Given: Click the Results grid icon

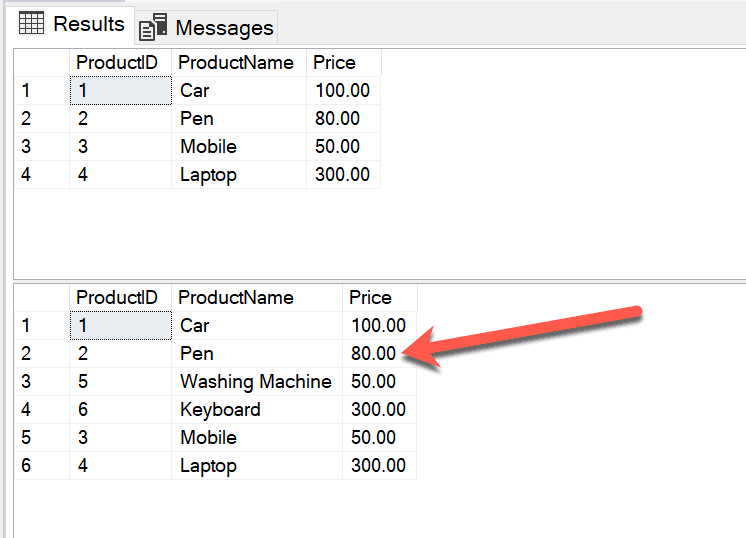Looking at the screenshot, I should 32,24.
